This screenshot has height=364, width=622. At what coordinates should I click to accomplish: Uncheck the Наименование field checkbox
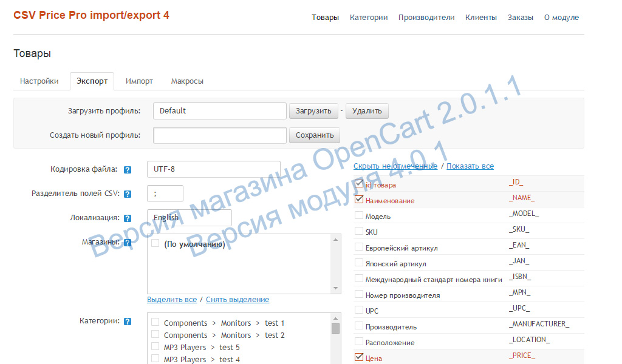359,200
